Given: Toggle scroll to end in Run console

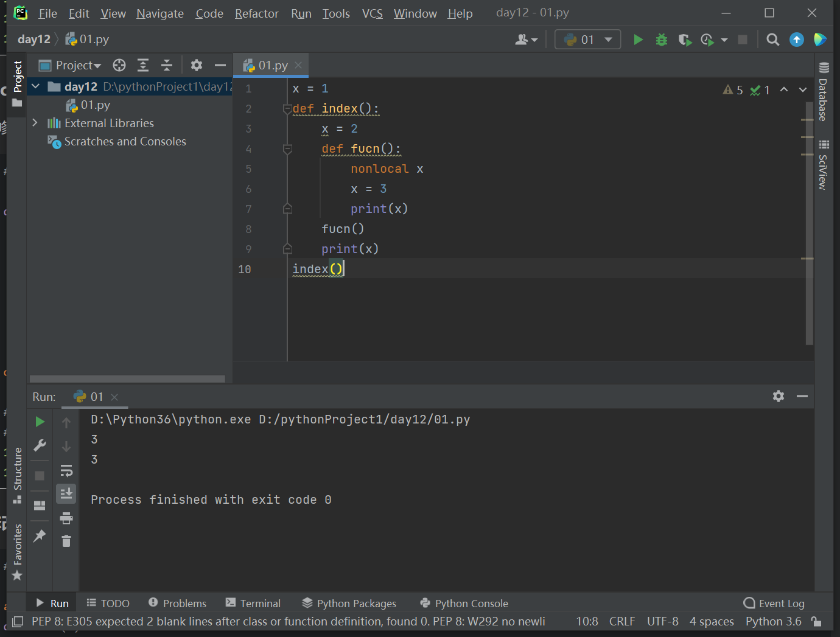Looking at the screenshot, I should (x=66, y=493).
